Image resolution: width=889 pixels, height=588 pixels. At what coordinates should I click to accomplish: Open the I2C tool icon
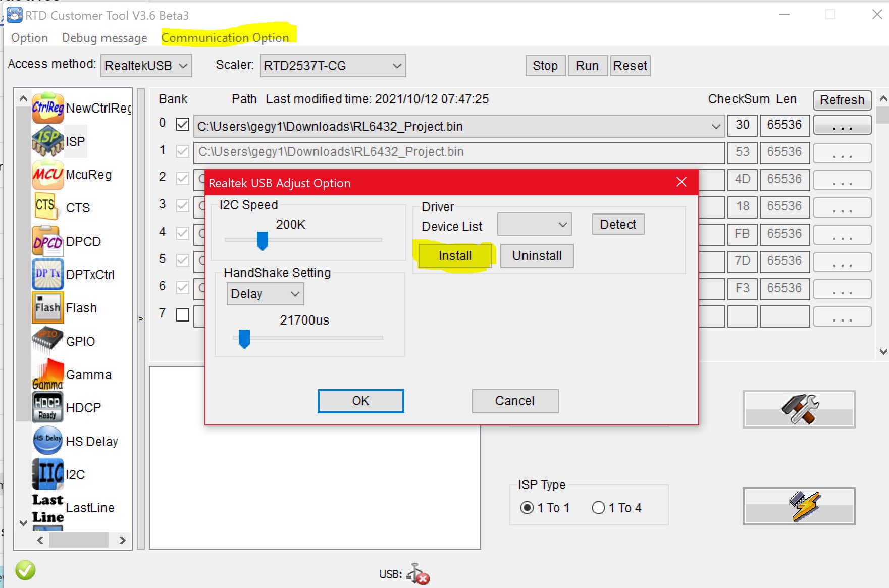point(48,474)
